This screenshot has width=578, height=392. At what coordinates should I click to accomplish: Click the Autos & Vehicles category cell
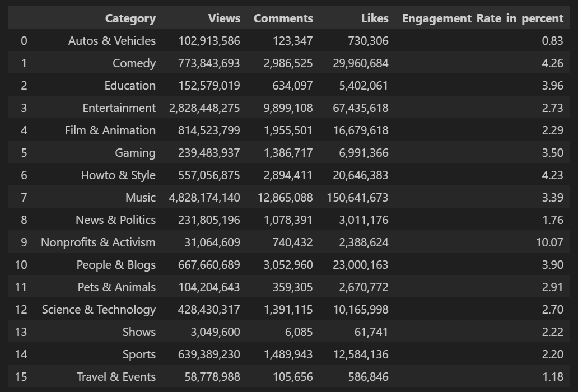(x=112, y=41)
